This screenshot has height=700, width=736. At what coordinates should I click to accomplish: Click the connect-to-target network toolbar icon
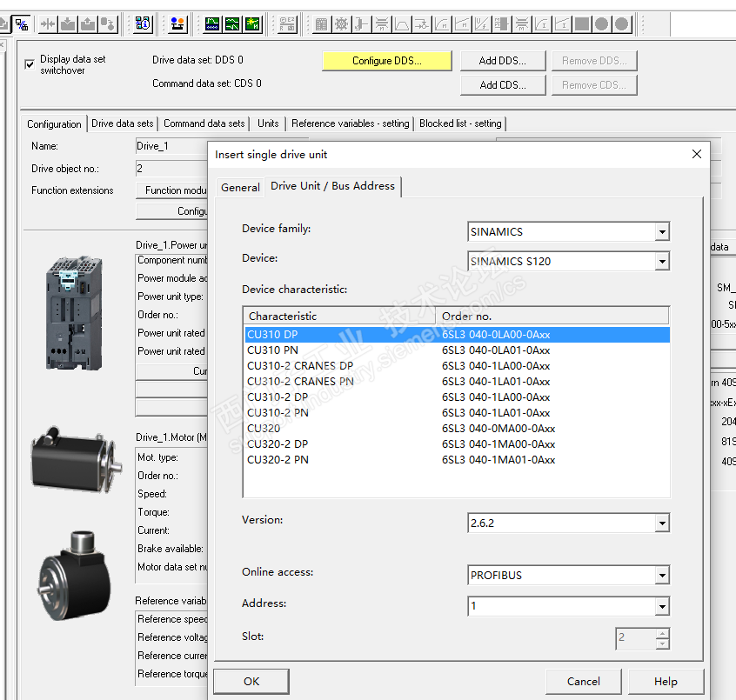(22, 23)
